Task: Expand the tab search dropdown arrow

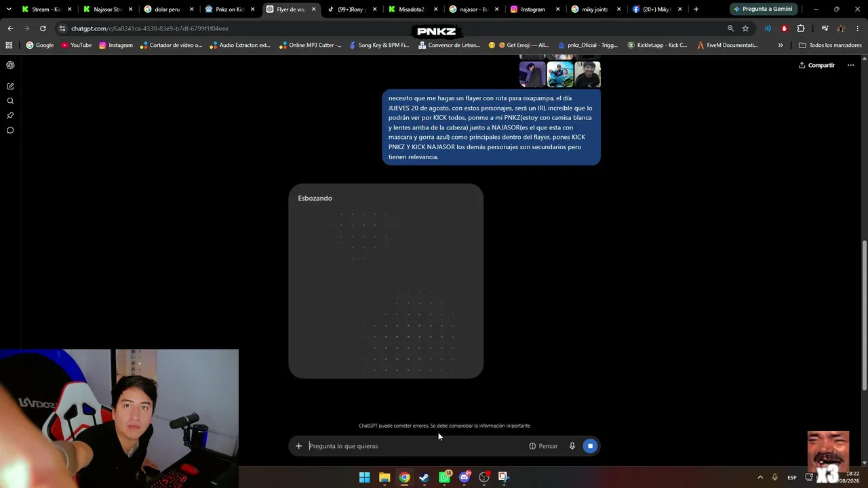Action: [9, 9]
